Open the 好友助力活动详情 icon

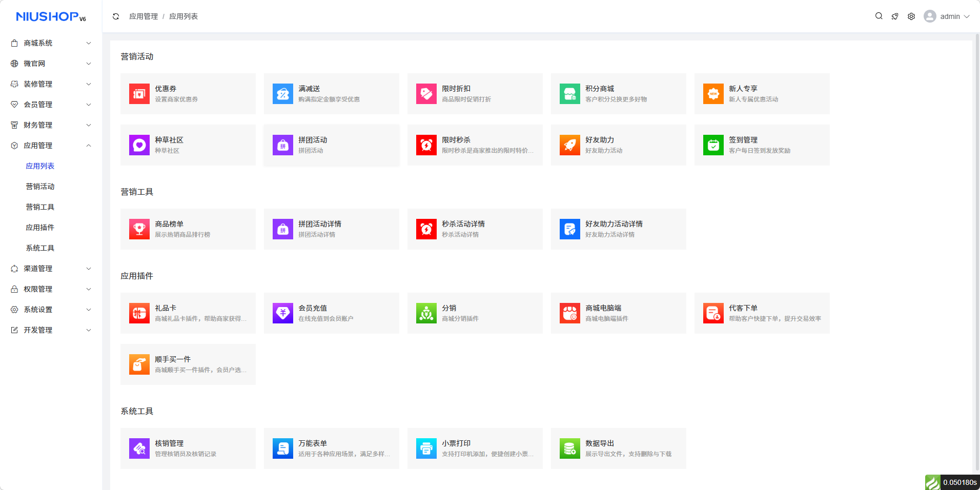click(x=570, y=229)
